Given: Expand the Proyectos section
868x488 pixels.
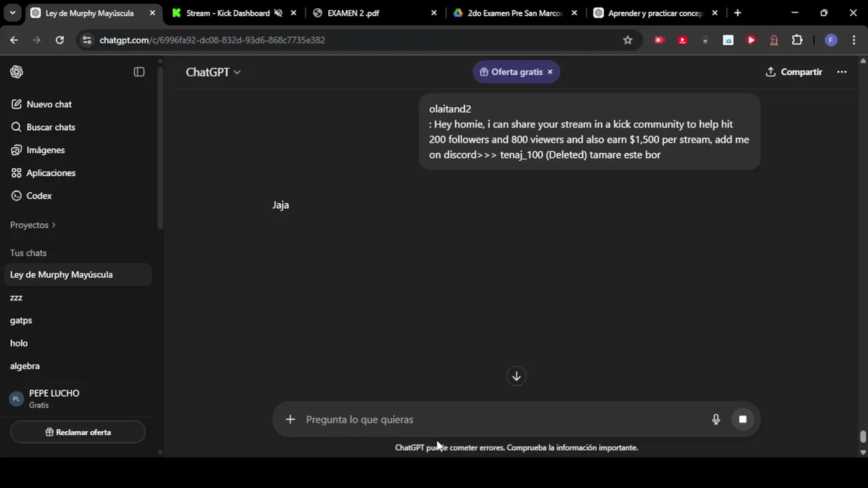Looking at the screenshot, I should click(33, 225).
